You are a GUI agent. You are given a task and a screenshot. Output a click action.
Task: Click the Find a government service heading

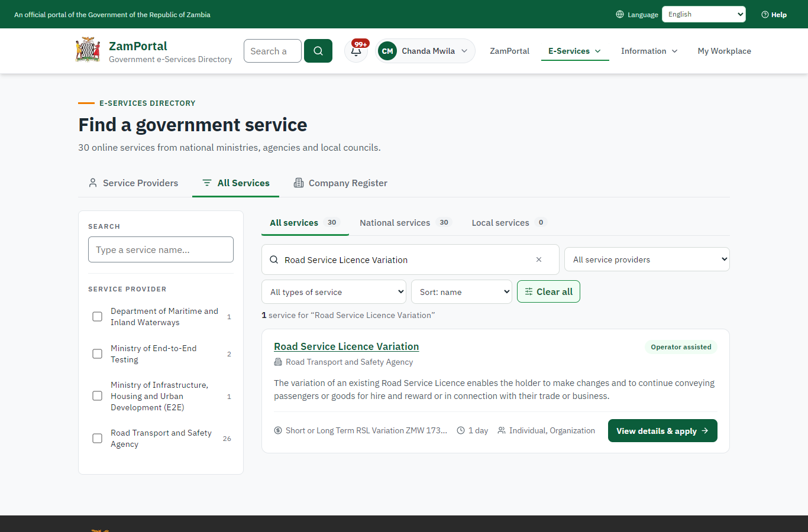[x=193, y=125]
